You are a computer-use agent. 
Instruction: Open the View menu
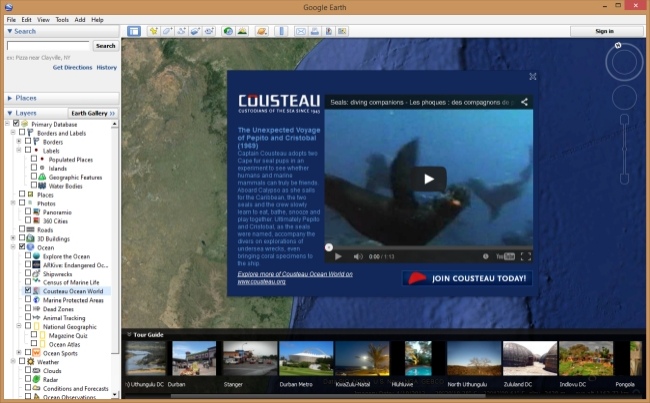43,19
